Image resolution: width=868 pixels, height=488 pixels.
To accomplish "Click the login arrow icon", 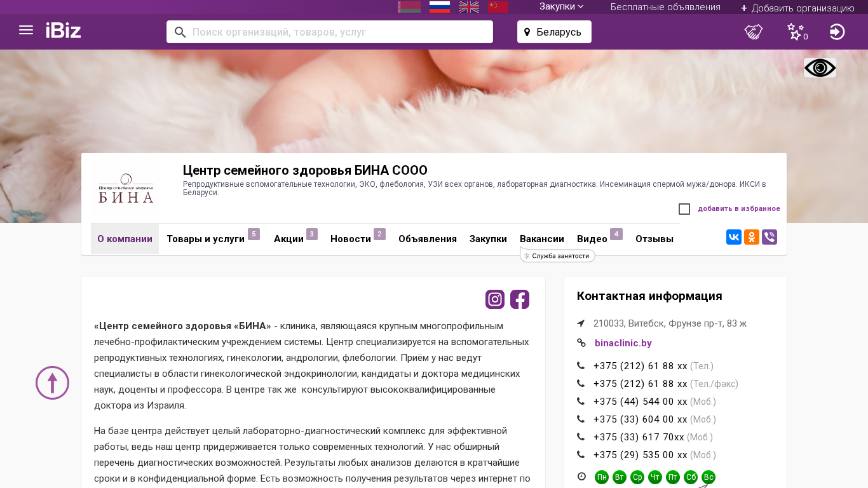I will pyautogui.click(x=837, y=32).
